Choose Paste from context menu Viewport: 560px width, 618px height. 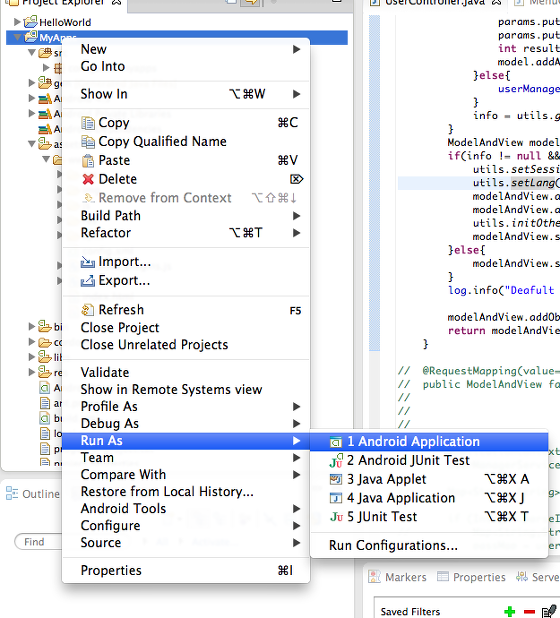pos(186,161)
